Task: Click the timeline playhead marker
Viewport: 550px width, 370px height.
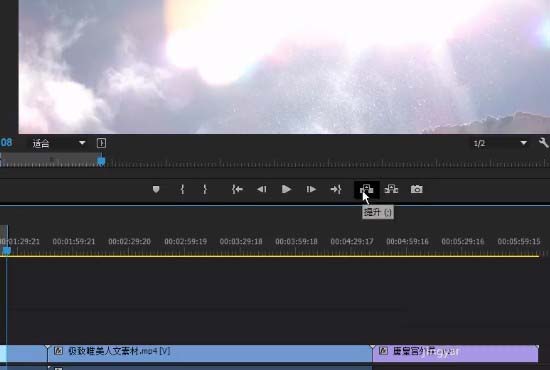Action: tap(7, 250)
